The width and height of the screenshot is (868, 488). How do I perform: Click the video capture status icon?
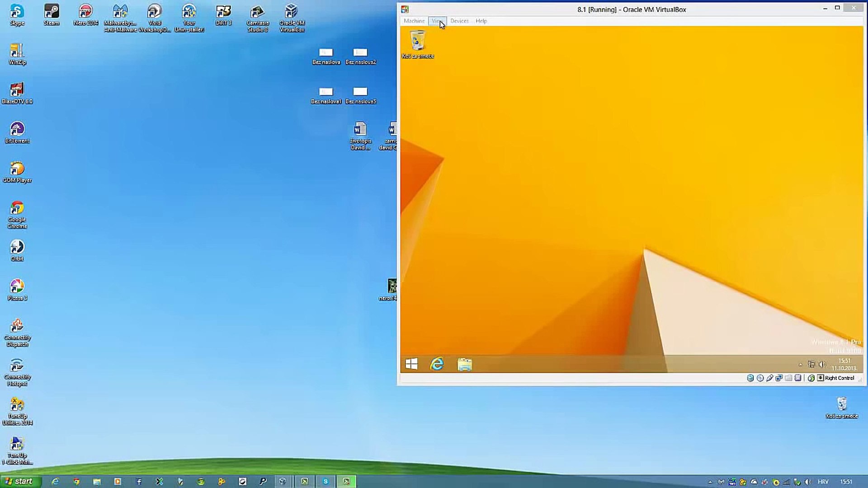pyautogui.click(x=798, y=378)
